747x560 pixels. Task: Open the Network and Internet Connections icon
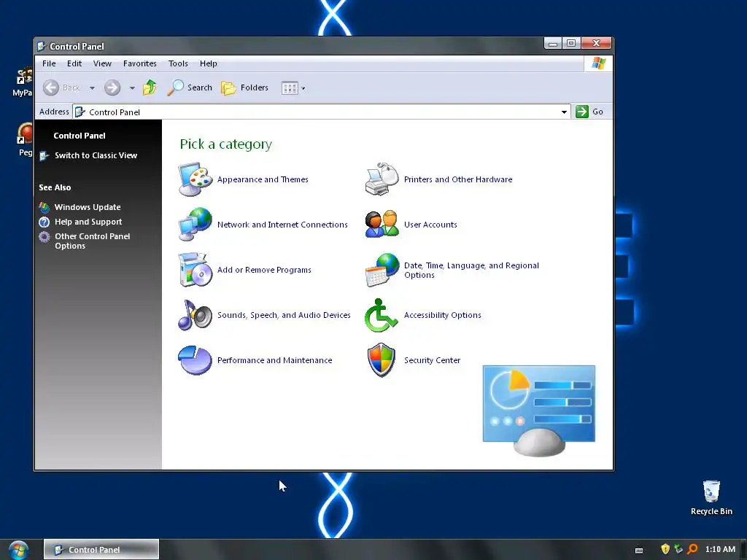(x=195, y=225)
